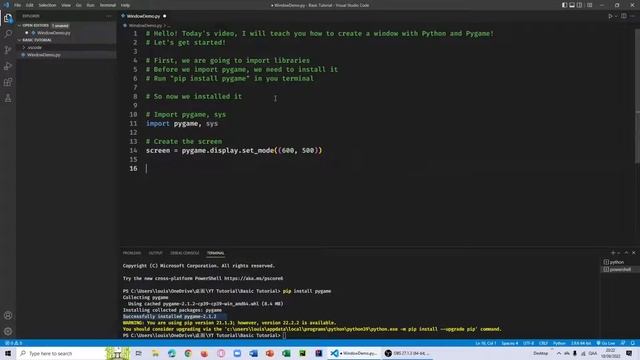Open the Help menu
Viewport: 640px width, 360px height.
coord(125,5)
